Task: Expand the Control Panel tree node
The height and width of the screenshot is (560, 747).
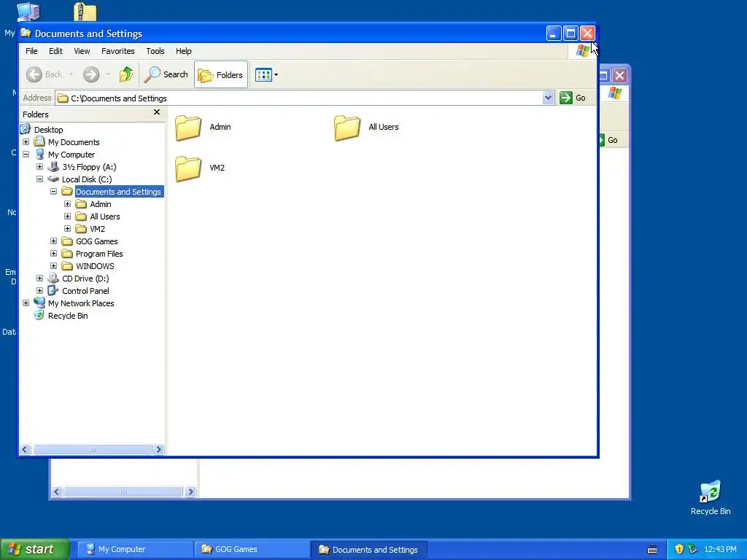Action: point(39,290)
